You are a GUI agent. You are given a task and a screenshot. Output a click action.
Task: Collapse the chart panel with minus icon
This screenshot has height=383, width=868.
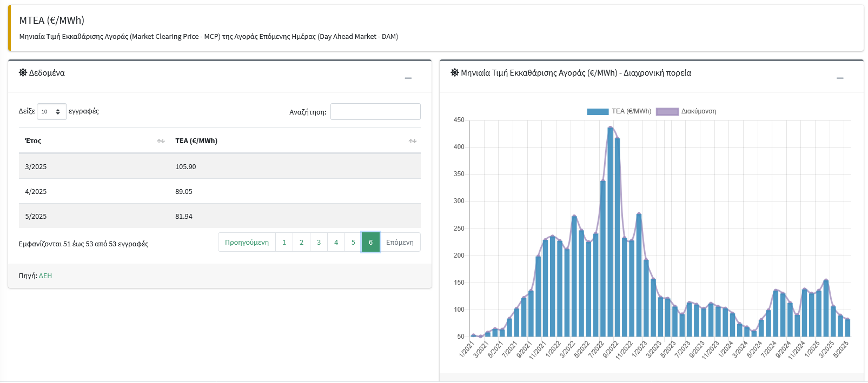(x=840, y=78)
